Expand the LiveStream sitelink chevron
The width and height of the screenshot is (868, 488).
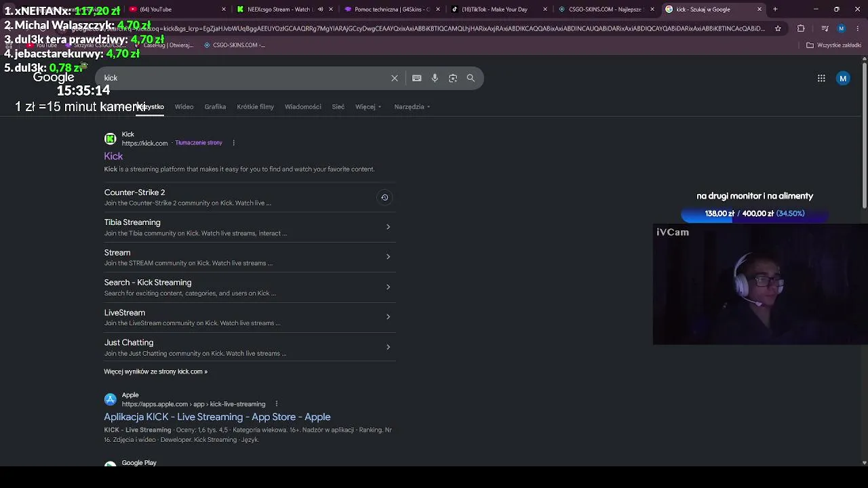pyautogui.click(x=388, y=317)
